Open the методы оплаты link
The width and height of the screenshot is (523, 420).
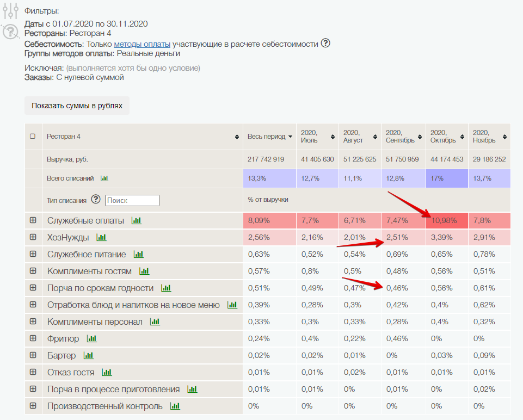click(x=142, y=44)
